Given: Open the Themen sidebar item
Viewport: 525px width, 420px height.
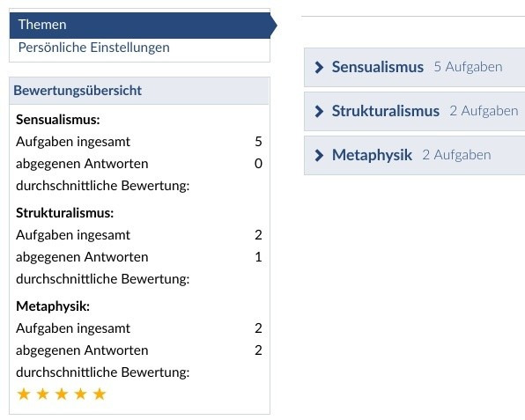Looking at the screenshot, I should point(140,26).
